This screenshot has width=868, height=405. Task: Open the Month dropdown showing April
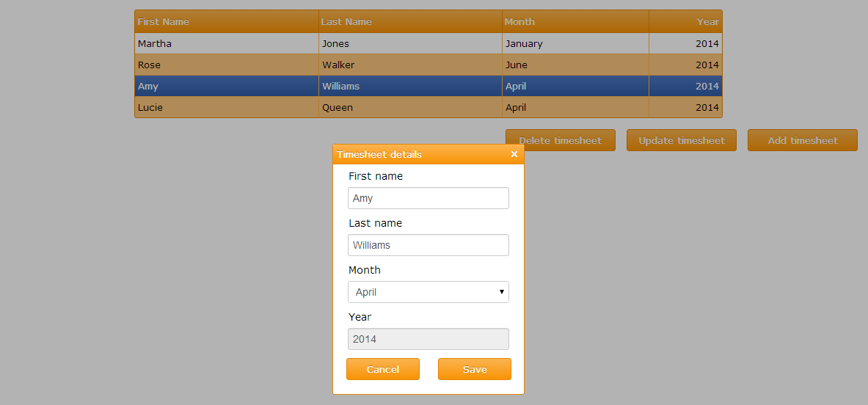click(x=428, y=292)
